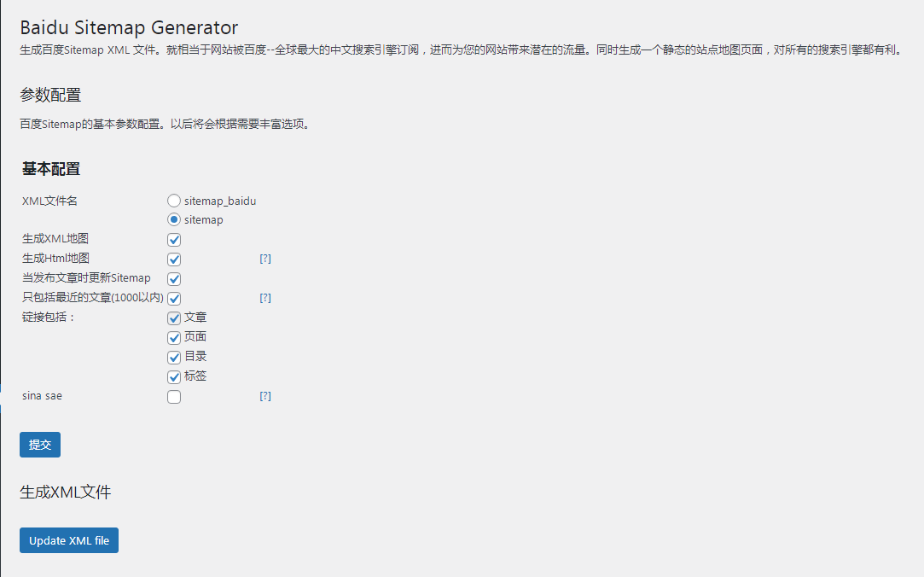Open help link beside 生成Html地图
Image resolution: width=924 pixels, height=577 pixels.
(265, 259)
